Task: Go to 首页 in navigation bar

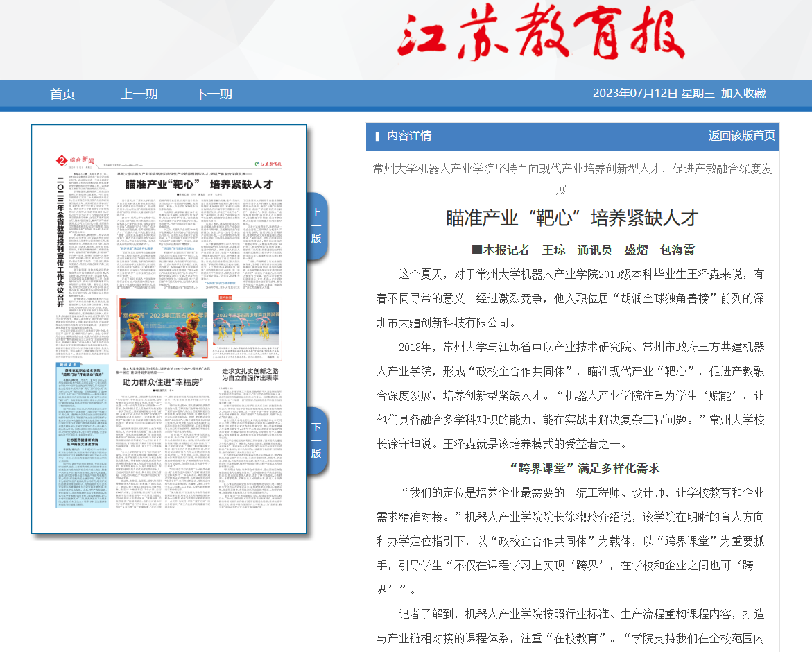Action: 62,94
